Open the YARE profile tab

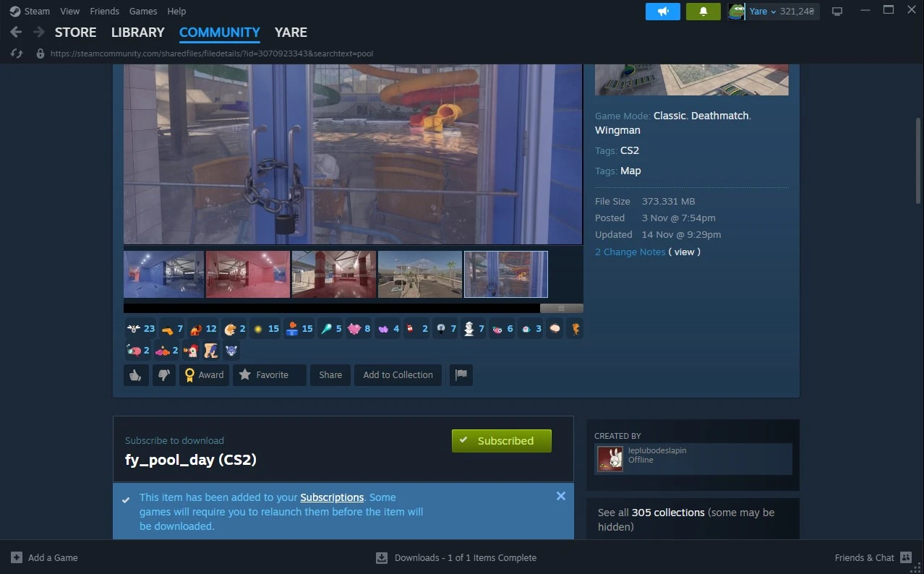tap(291, 33)
